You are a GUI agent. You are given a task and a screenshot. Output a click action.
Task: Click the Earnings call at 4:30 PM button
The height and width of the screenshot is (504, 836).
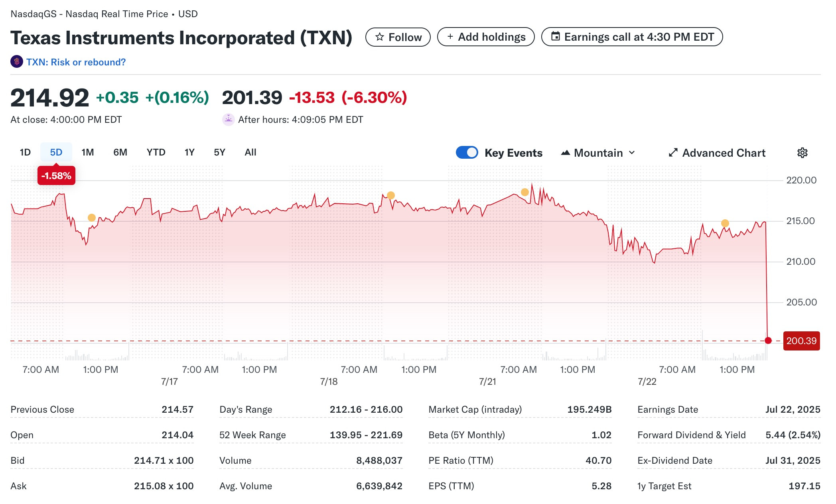point(632,37)
